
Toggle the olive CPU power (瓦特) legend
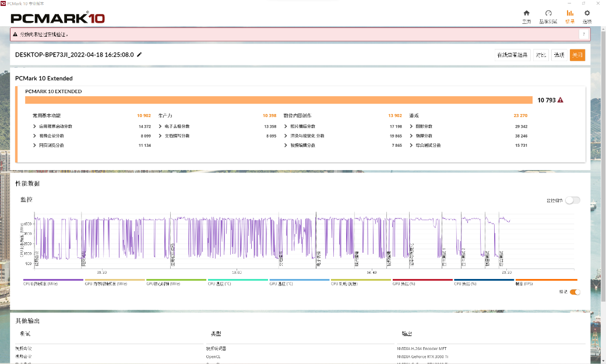pos(361,282)
